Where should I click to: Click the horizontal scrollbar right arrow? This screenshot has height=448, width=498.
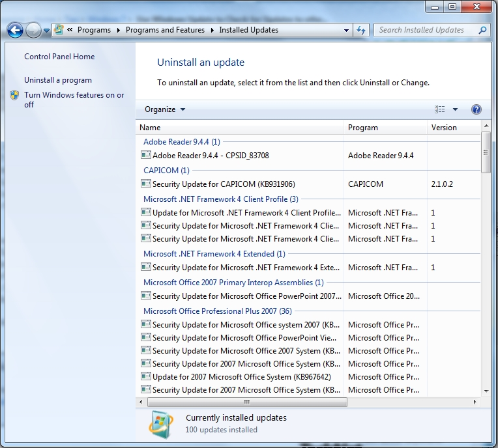pyautogui.click(x=475, y=402)
